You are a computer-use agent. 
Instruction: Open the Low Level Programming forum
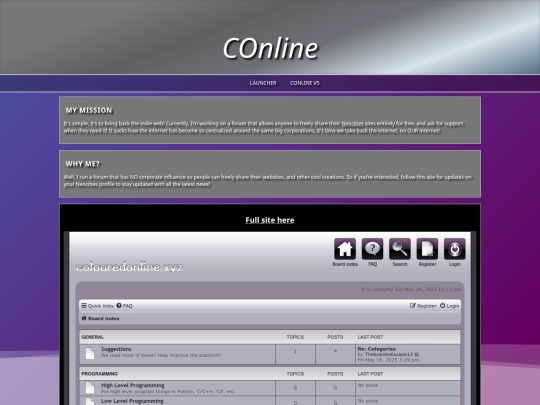point(132,401)
